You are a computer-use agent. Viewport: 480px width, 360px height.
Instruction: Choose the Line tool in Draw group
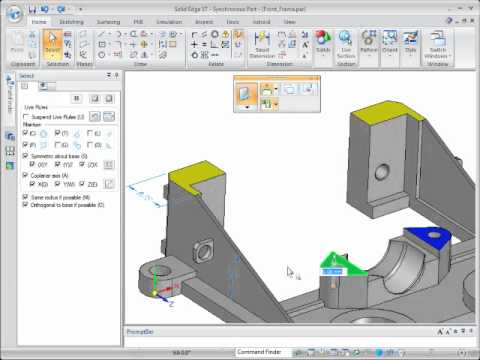(101, 34)
